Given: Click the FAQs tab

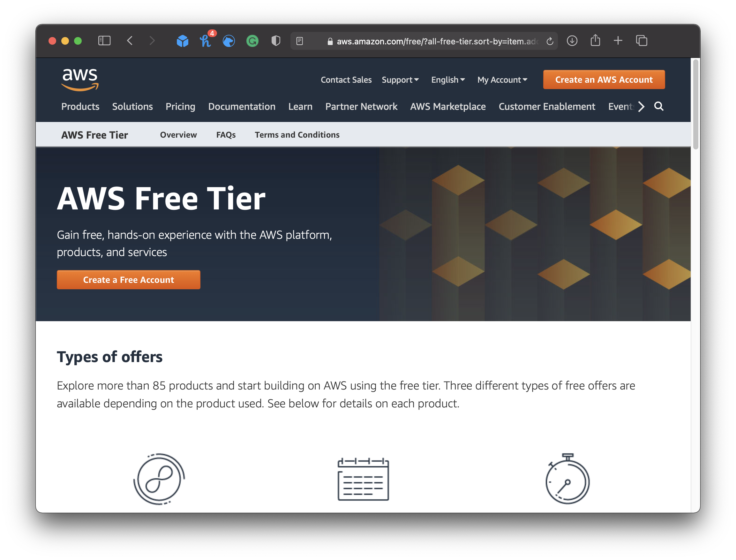Looking at the screenshot, I should (x=225, y=135).
